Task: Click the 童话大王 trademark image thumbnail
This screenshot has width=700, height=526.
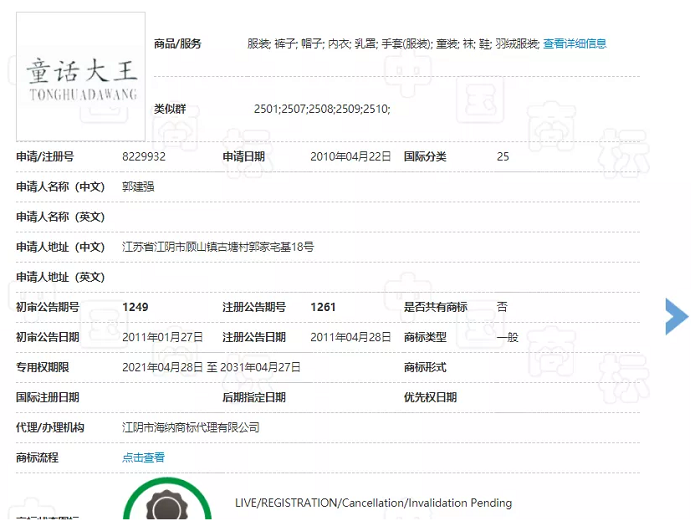Action: point(81,76)
